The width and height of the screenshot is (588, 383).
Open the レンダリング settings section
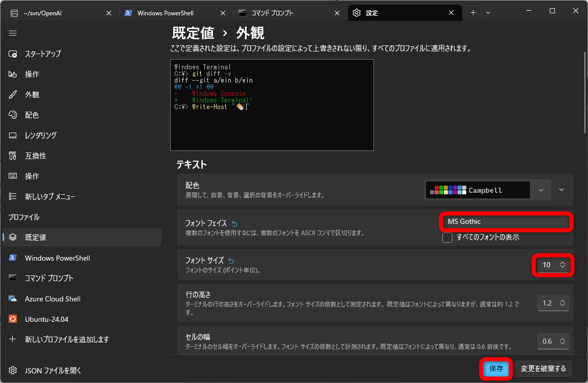[44, 135]
